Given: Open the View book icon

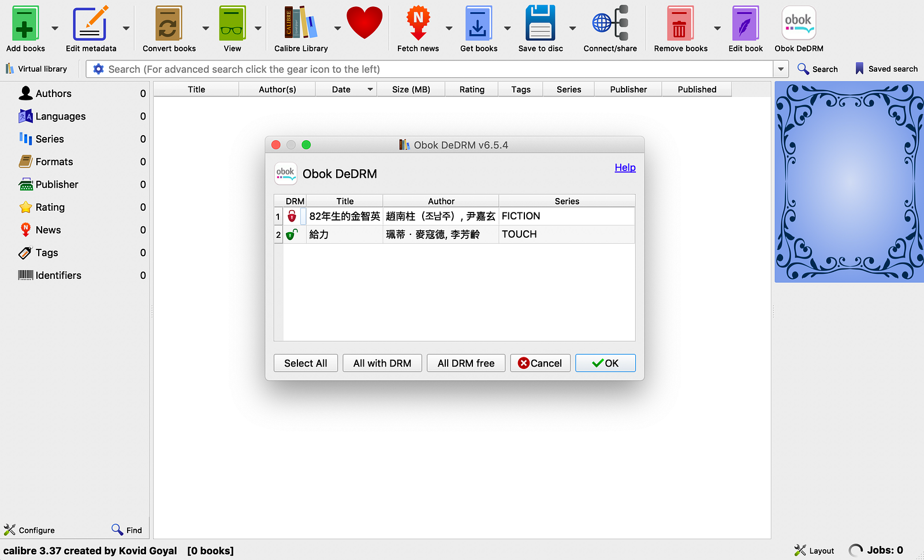Looking at the screenshot, I should pyautogui.click(x=232, y=24).
